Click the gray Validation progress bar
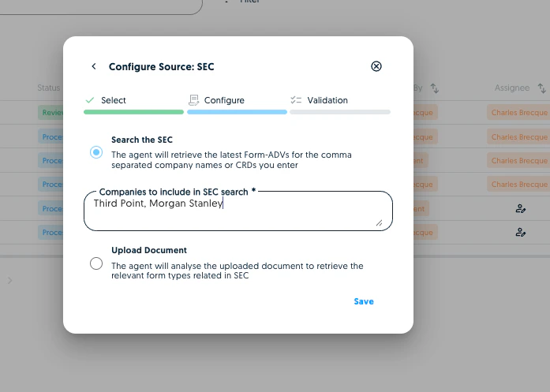 click(x=340, y=112)
